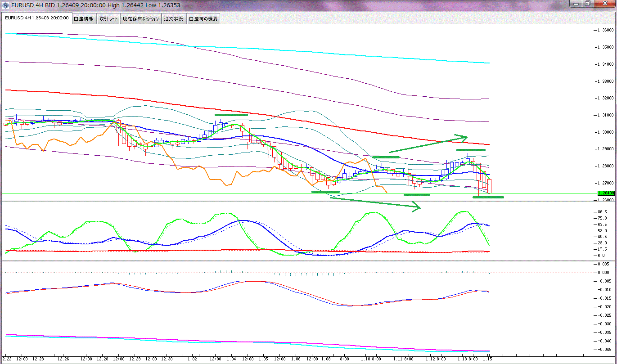Image resolution: width=617 pixels, height=364 pixels.
Task: Click the application icon in title bar
Action: click(6, 4)
